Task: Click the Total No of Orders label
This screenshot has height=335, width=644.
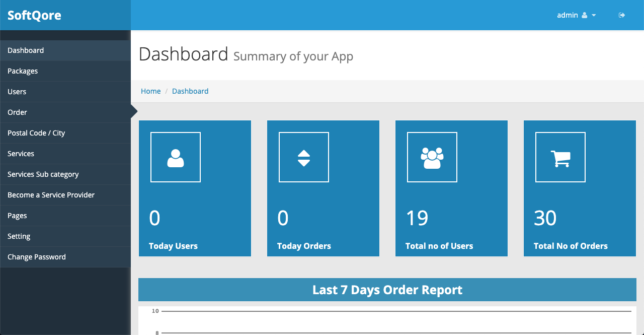Action: point(571,246)
